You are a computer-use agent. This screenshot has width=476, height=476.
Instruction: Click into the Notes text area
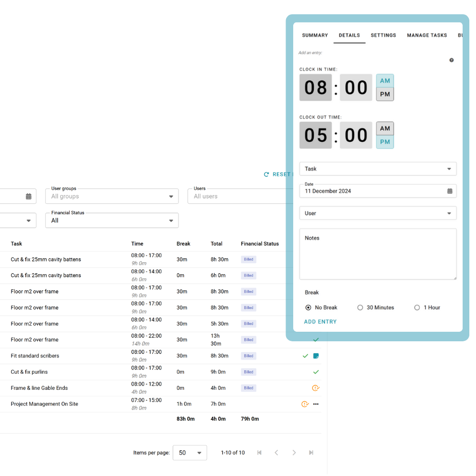click(x=378, y=254)
